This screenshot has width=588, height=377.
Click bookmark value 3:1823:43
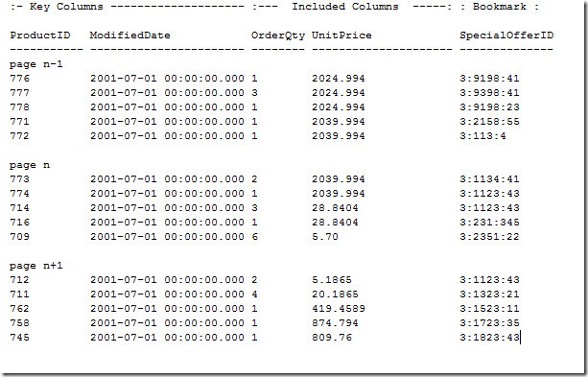[489, 338]
